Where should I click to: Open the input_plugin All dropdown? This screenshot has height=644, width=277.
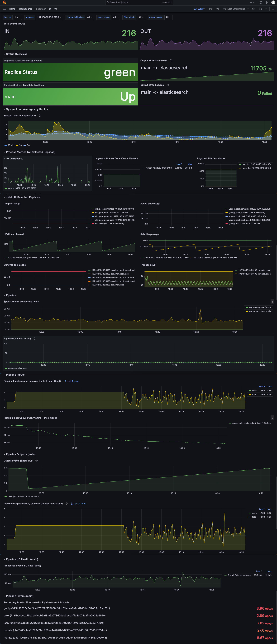point(116,17)
